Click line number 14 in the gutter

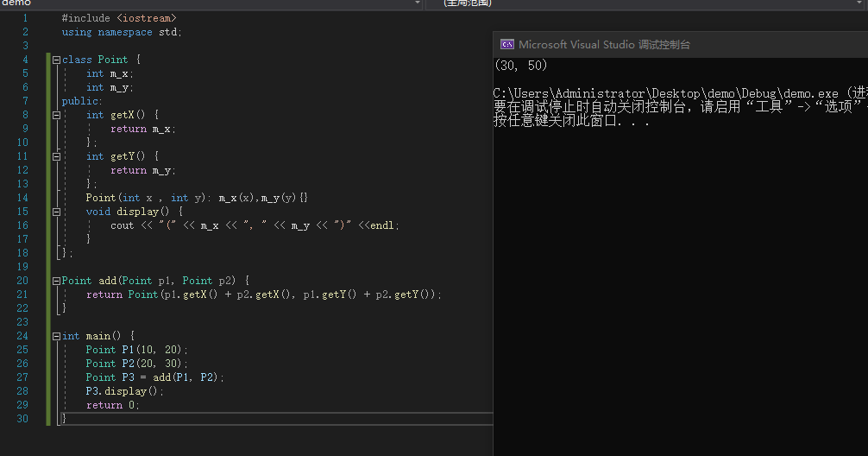click(22, 198)
